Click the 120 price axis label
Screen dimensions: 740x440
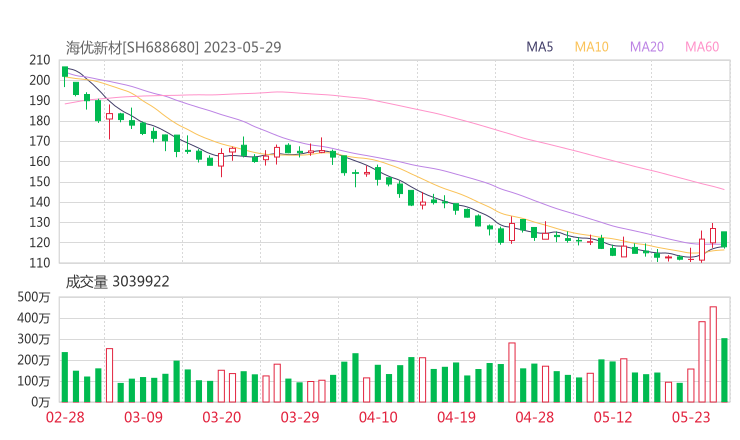coord(40,243)
